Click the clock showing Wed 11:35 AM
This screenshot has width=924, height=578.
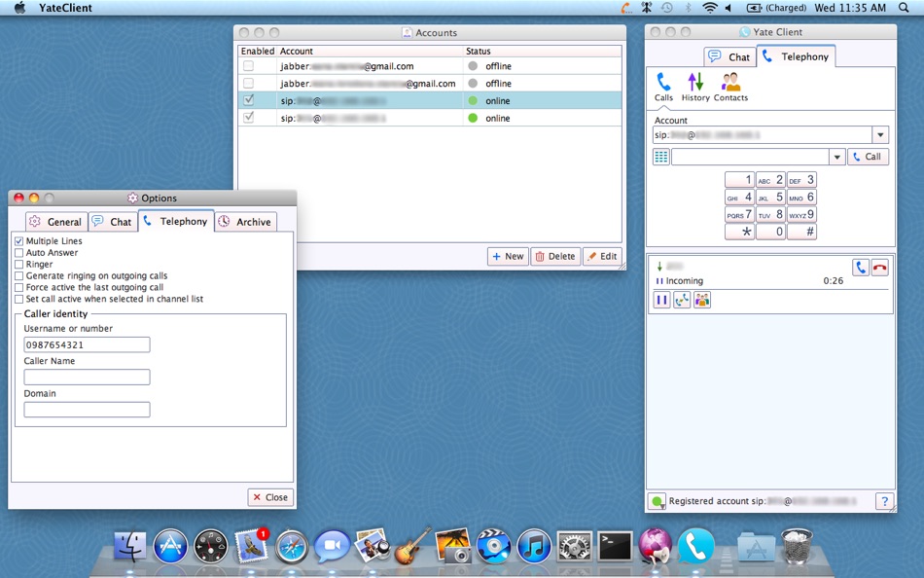pyautogui.click(x=850, y=8)
